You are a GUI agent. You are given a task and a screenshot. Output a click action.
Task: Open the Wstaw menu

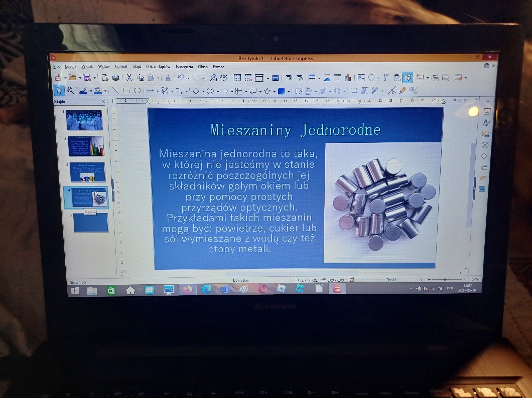pos(104,66)
